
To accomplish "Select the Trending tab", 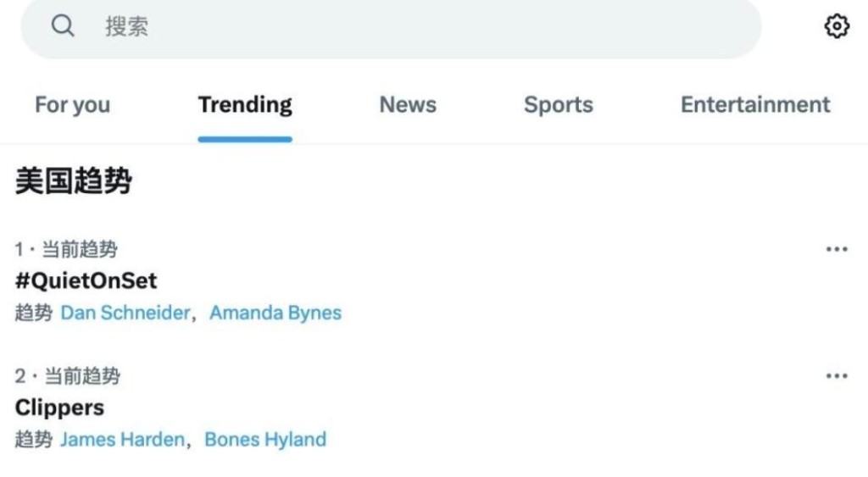I will click(245, 104).
